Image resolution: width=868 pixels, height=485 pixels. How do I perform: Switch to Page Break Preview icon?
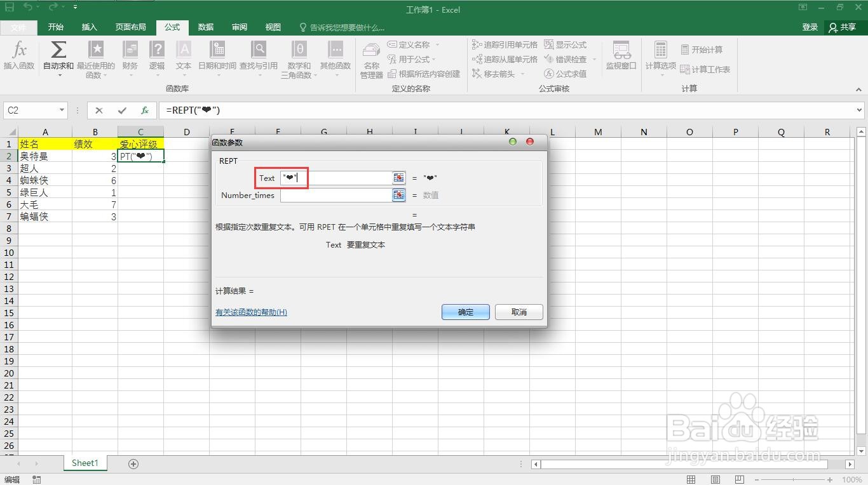point(740,479)
